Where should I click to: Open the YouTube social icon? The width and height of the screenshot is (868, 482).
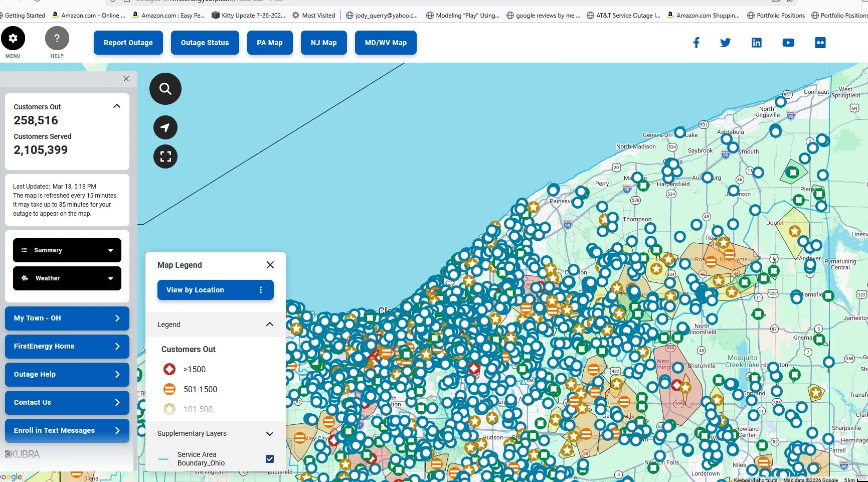click(x=788, y=43)
